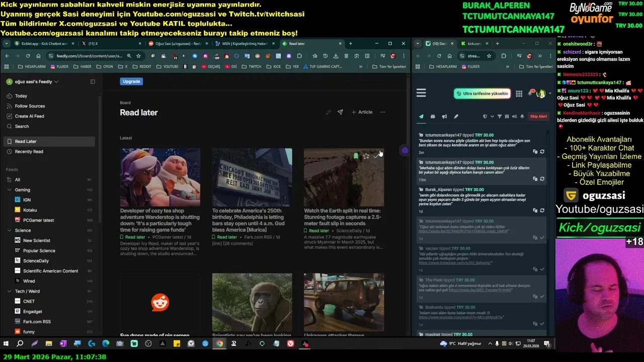The height and width of the screenshot is (362, 644).
Task: Toggle green Read later bookmark on Earth-split article
Action: click(x=356, y=156)
